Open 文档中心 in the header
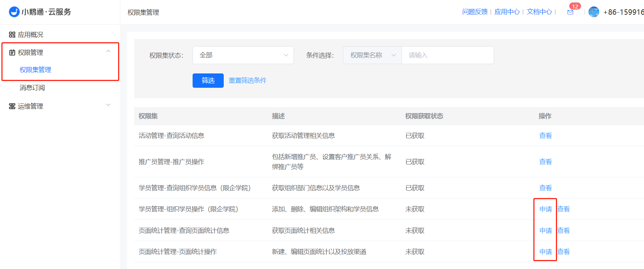Viewport: 644px width, 269px height. (539, 12)
